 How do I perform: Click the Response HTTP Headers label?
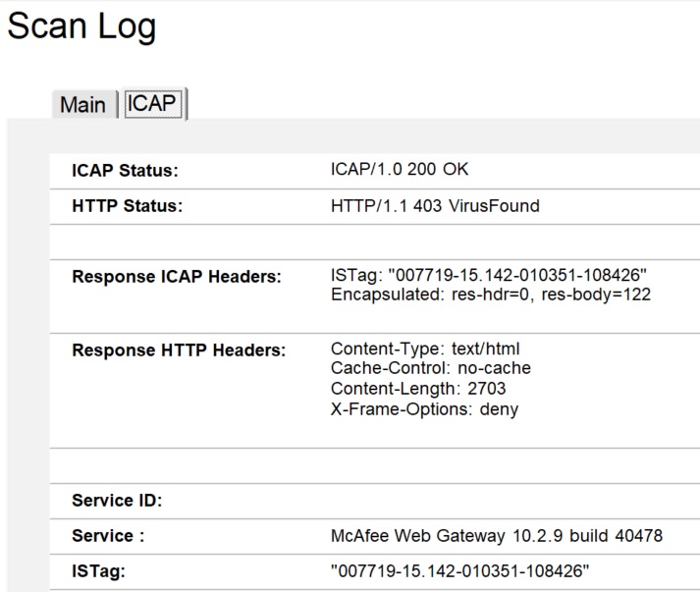pyautogui.click(x=179, y=350)
